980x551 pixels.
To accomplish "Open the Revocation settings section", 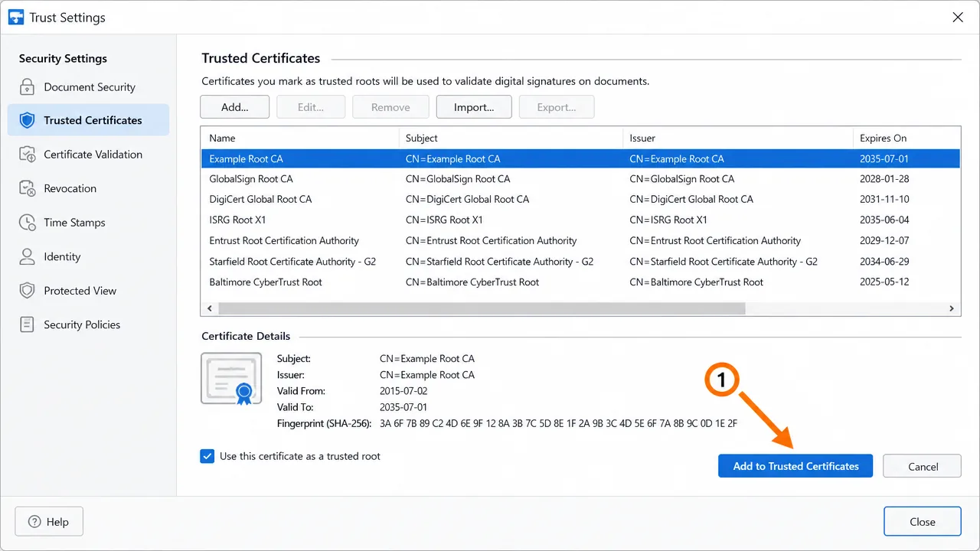I will click(x=88, y=188).
